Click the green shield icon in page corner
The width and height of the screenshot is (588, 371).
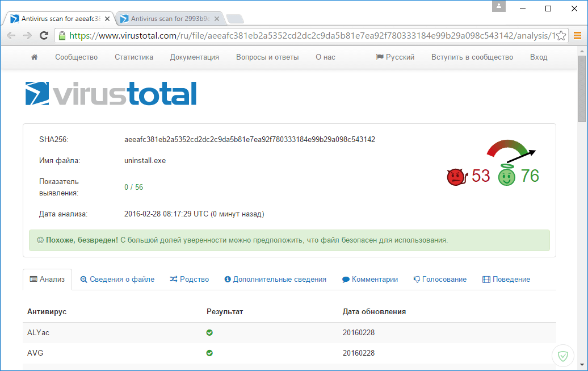pyautogui.click(x=563, y=356)
